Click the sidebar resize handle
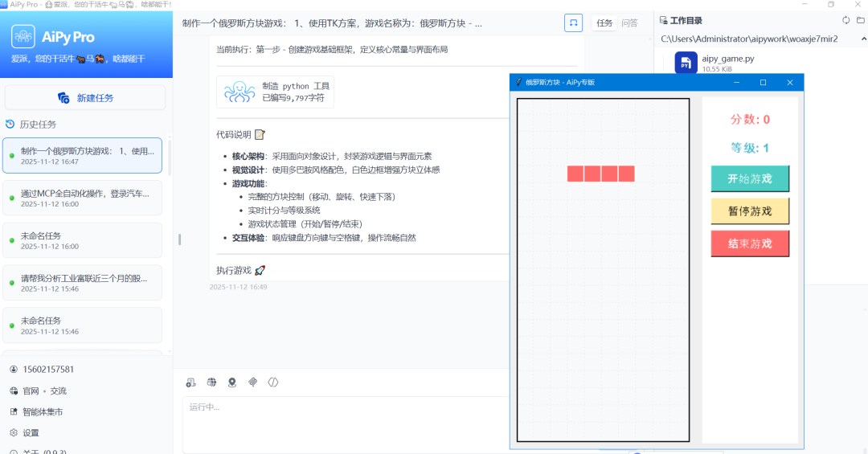The height and width of the screenshot is (454, 868). [179, 239]
